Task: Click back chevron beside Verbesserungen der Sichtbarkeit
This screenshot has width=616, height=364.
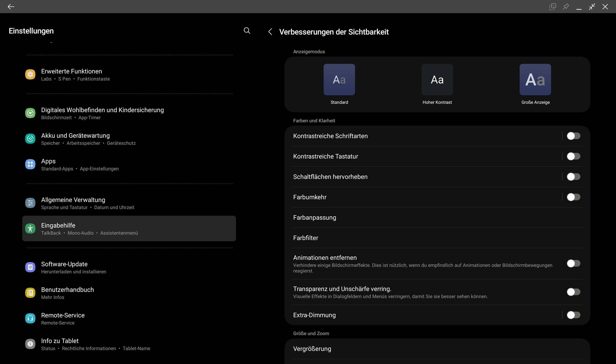Action: [x=270, y=32]
